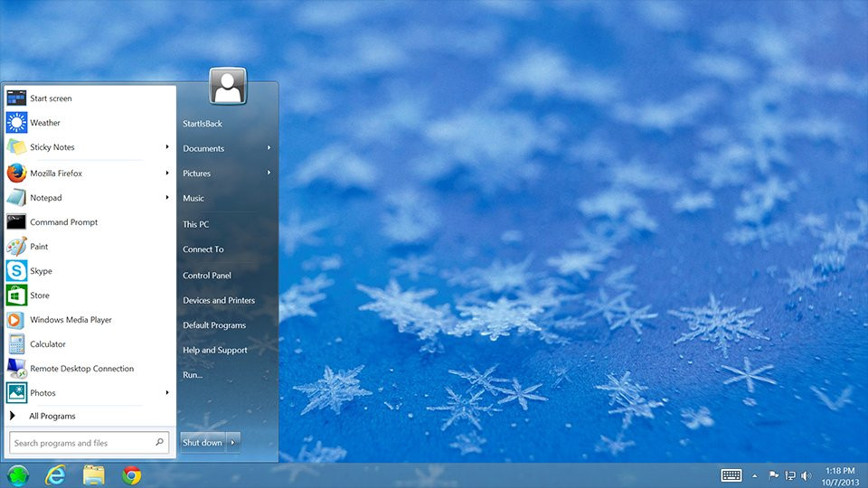
Task: Click the Shut down button
Action: pos(203,442)
